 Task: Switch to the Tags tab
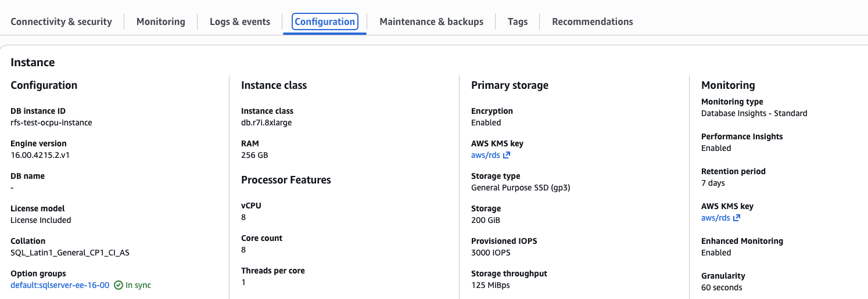[x=517, y=21]
